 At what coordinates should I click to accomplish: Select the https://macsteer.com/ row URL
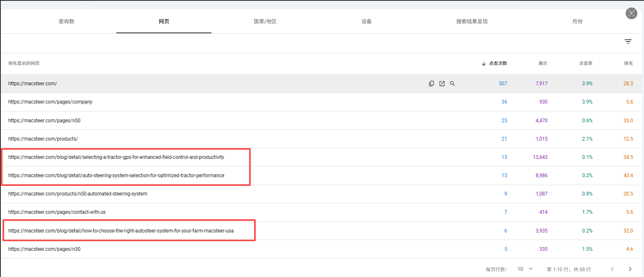32,84
